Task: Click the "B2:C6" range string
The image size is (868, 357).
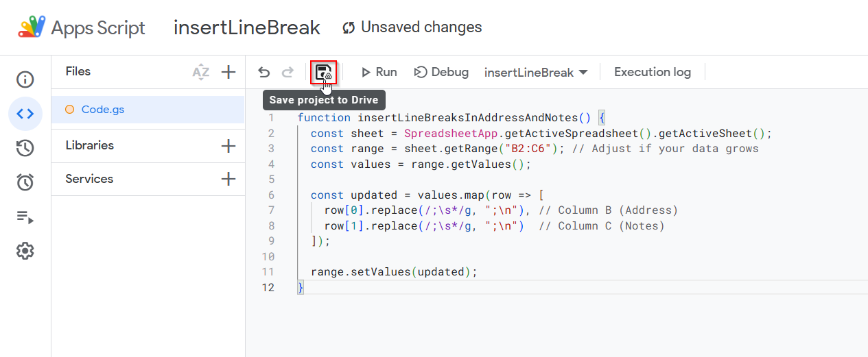Action: [x=528, y=149]
